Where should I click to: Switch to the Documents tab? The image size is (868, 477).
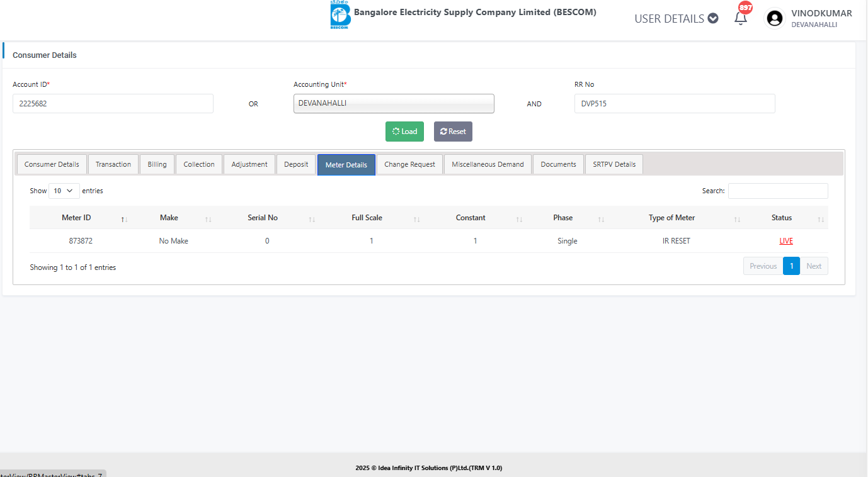(x=558, y=164)
